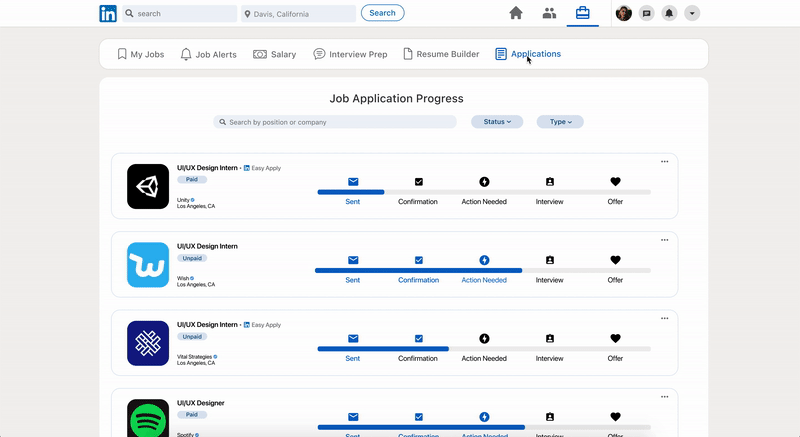This screenshot has width=800, height=437.
Task: Click the Vital Strategies application progress bar
Action: coord(484,349)
